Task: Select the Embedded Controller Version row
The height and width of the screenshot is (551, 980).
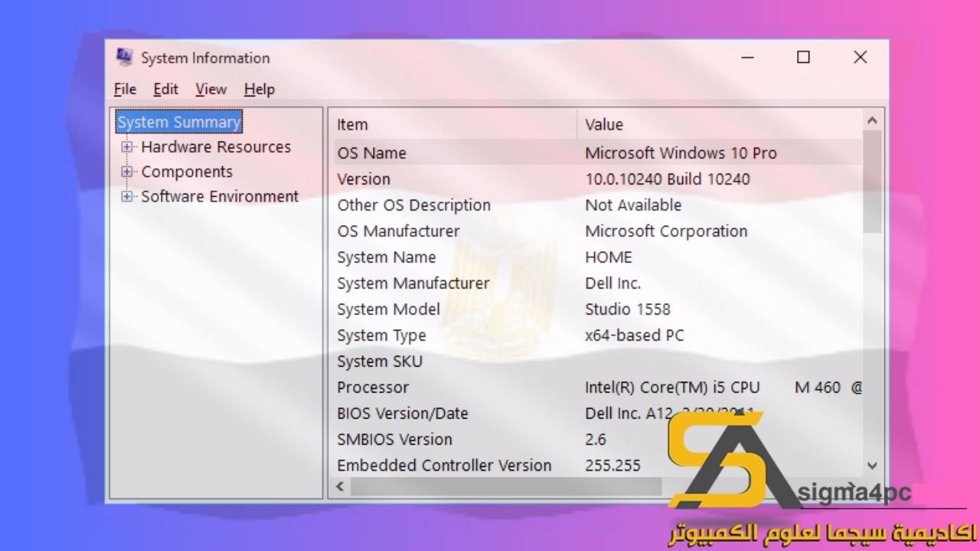Action: click(598, 465)
